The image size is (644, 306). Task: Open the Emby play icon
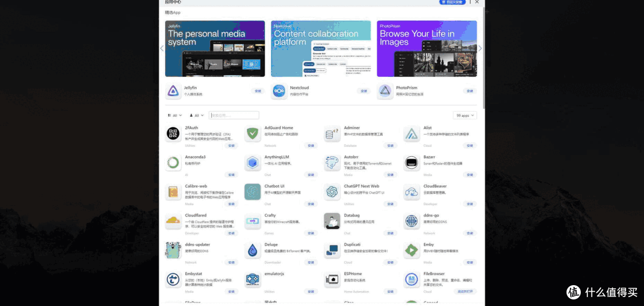point(411,250)
